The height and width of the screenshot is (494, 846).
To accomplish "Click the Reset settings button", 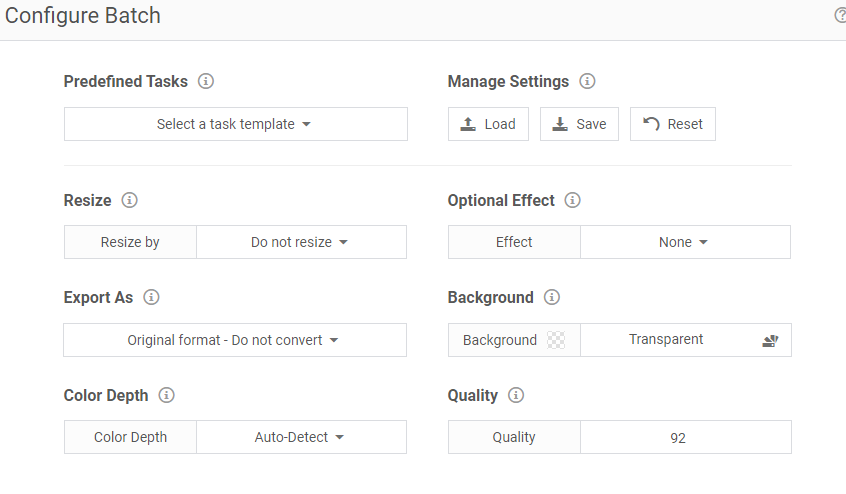I will pyautogui.click(x=673, y=124).
